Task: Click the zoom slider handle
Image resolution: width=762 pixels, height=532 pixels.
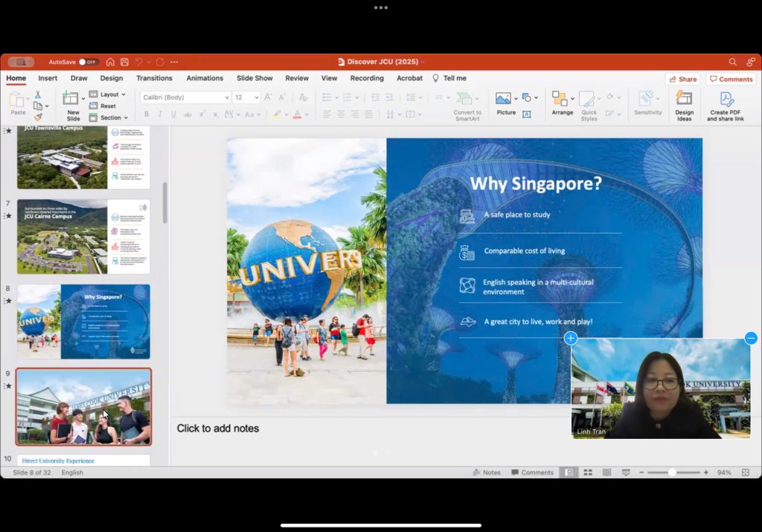Action: (672, 472)
